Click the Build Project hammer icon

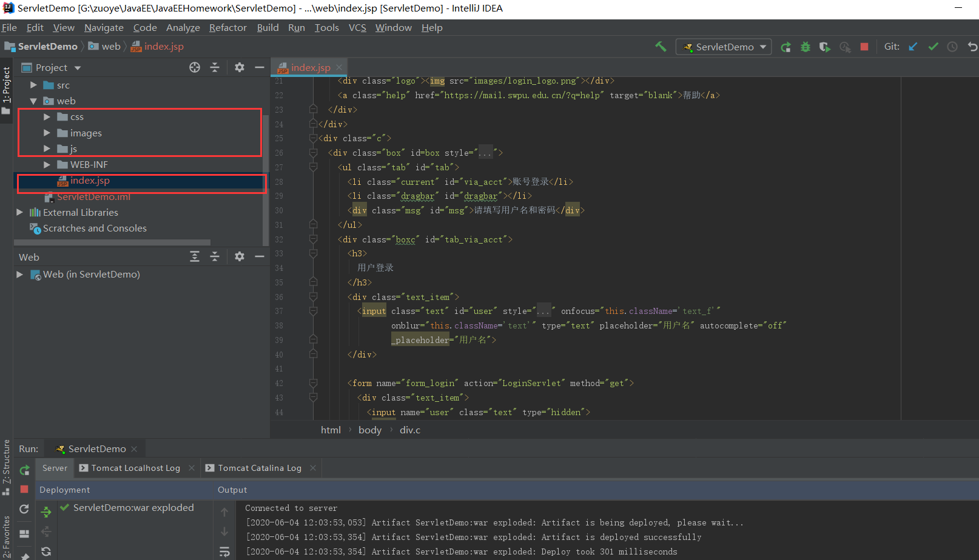(x=661, y=47)
